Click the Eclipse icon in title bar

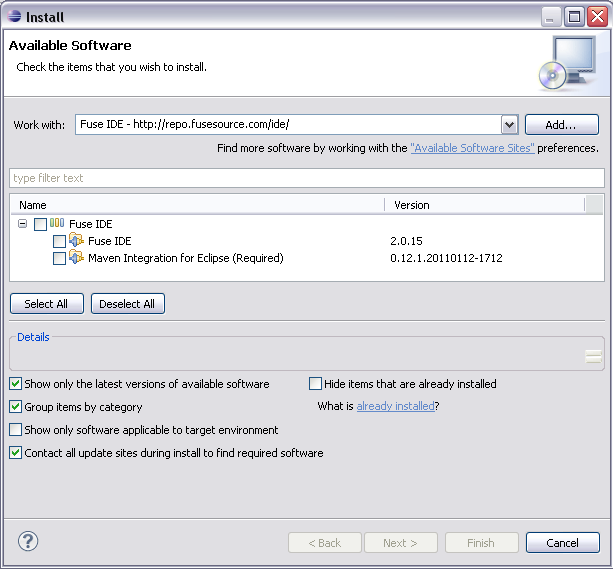13,15
